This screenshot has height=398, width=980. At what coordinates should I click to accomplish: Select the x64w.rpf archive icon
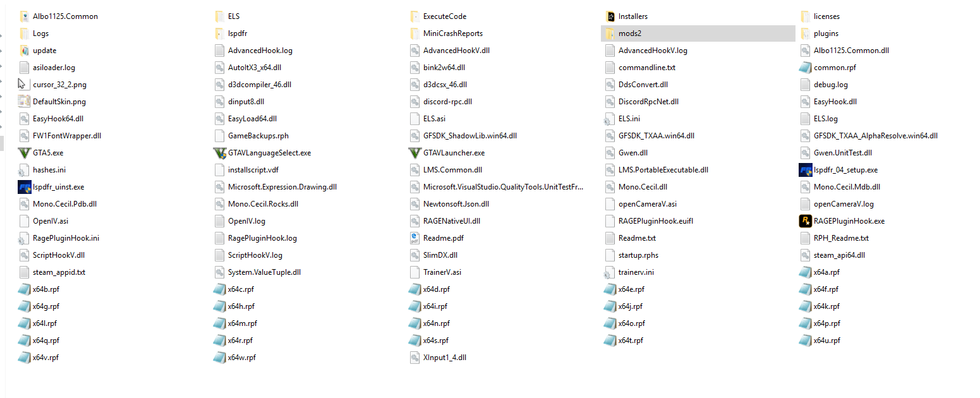pyautogui.click(x=219, y=358)
